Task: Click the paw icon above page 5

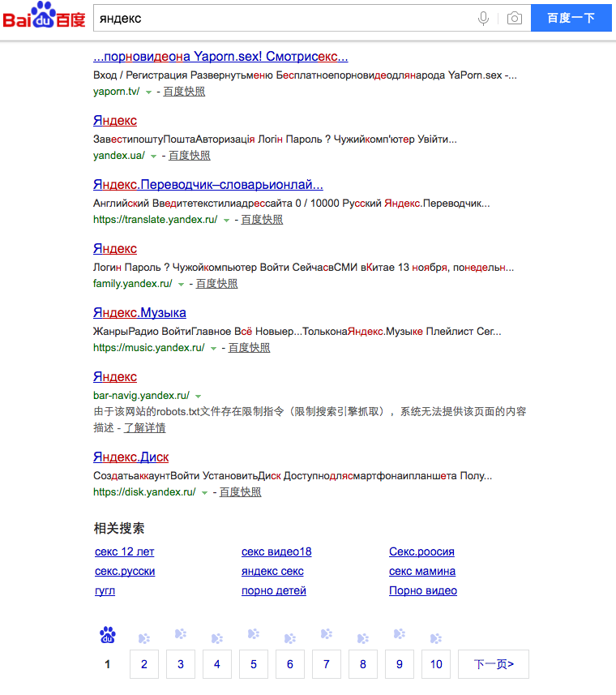Action: click(x=254, y=634)
